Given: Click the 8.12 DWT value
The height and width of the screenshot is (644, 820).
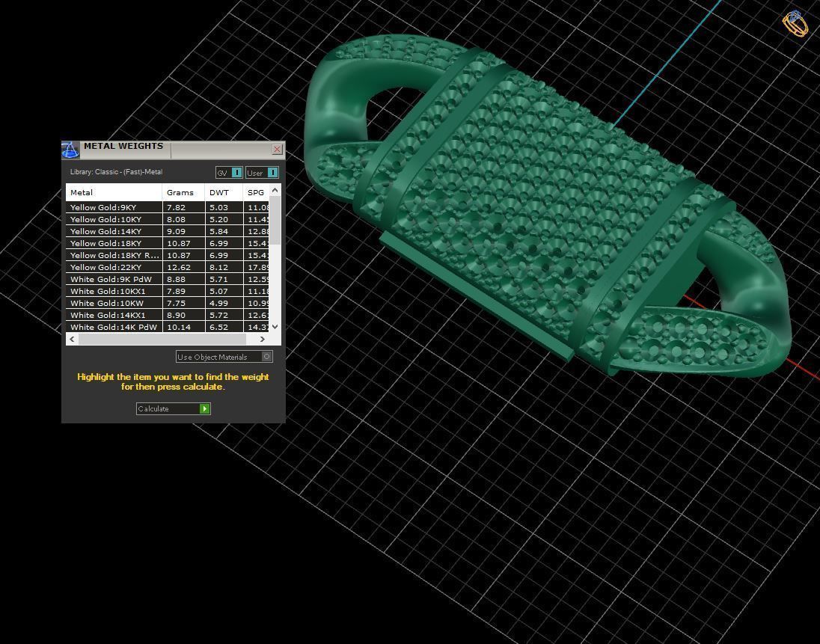Looking at the screenshot, I should tap(218, 268).
